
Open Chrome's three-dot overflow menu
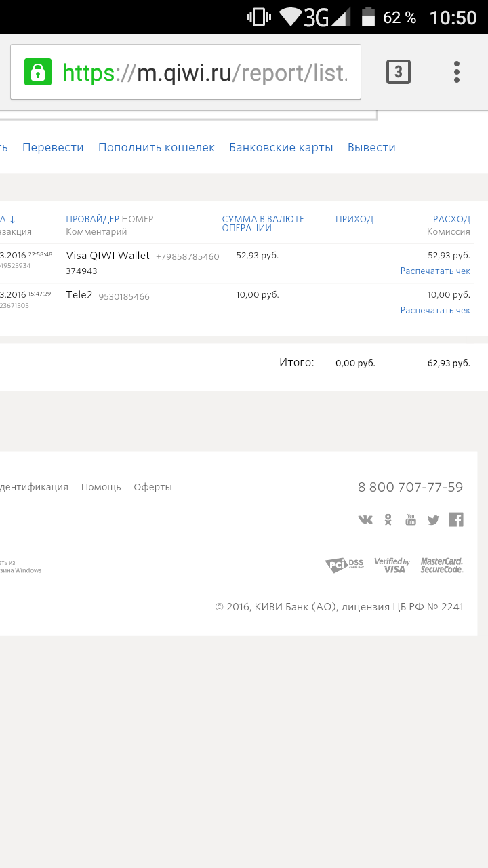(457, 72)
